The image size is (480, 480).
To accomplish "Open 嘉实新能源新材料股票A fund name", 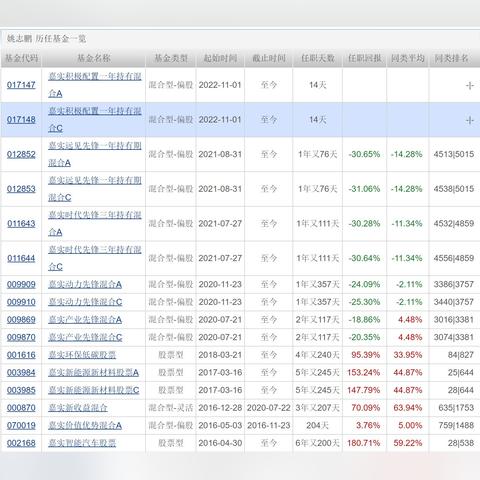I will click(93, 373).
